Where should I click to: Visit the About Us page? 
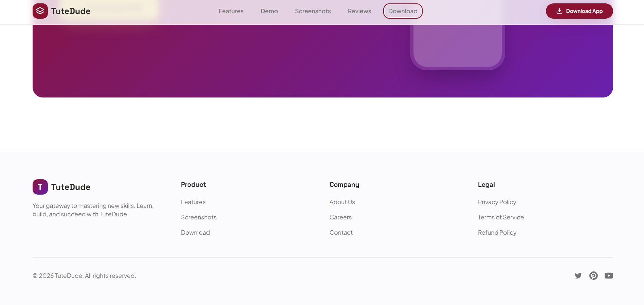(x=342, y=202)
